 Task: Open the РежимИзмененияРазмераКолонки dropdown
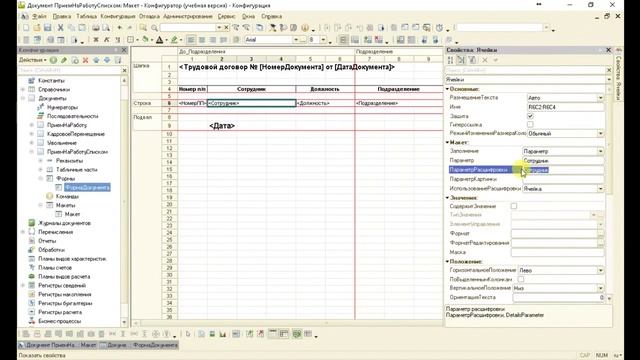(600, 133)
